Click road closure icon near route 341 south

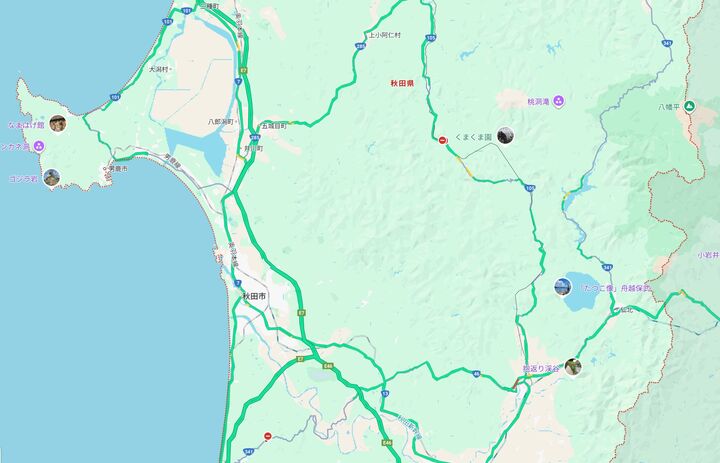pos(268,436)
